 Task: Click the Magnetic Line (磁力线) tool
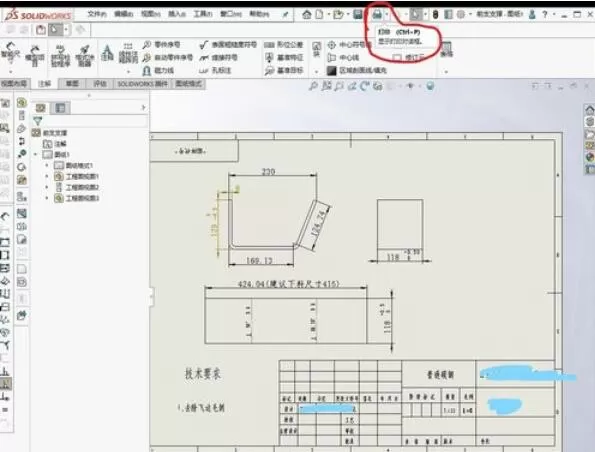pos(158,71)
